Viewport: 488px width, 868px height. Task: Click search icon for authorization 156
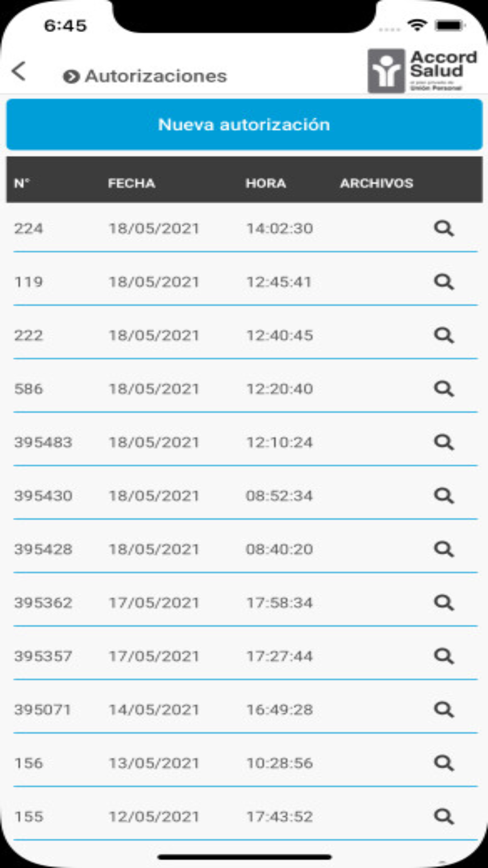click(x=444, y=763)
